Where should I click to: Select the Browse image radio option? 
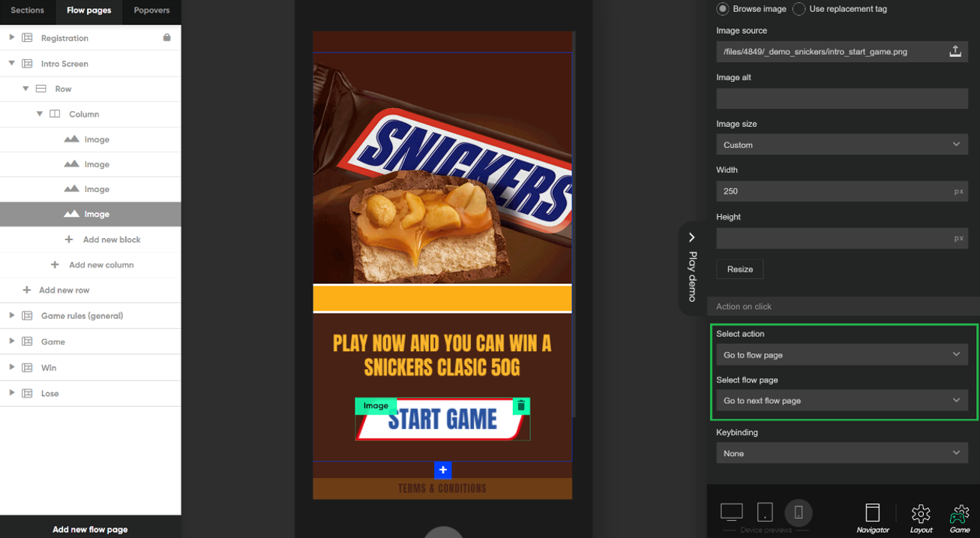click(723, 9)
